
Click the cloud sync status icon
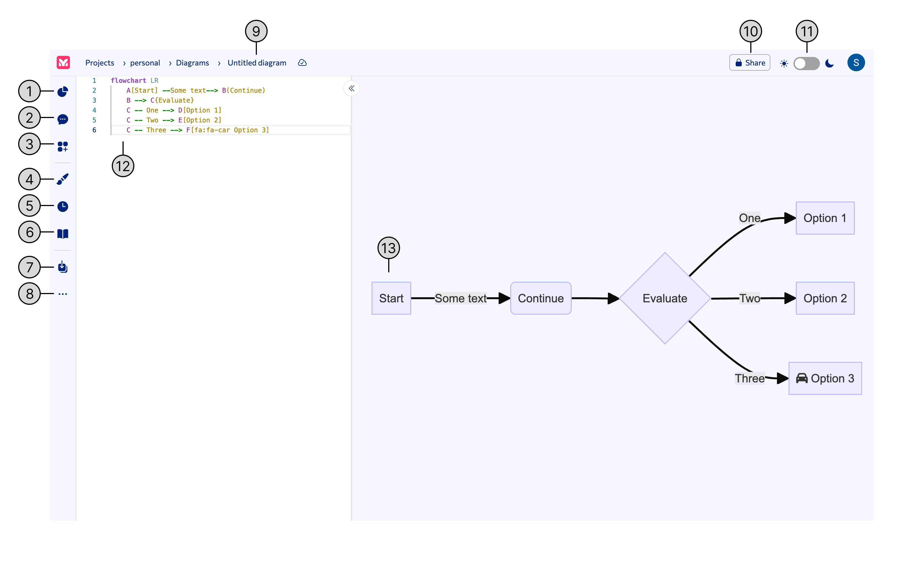point(302,62)
